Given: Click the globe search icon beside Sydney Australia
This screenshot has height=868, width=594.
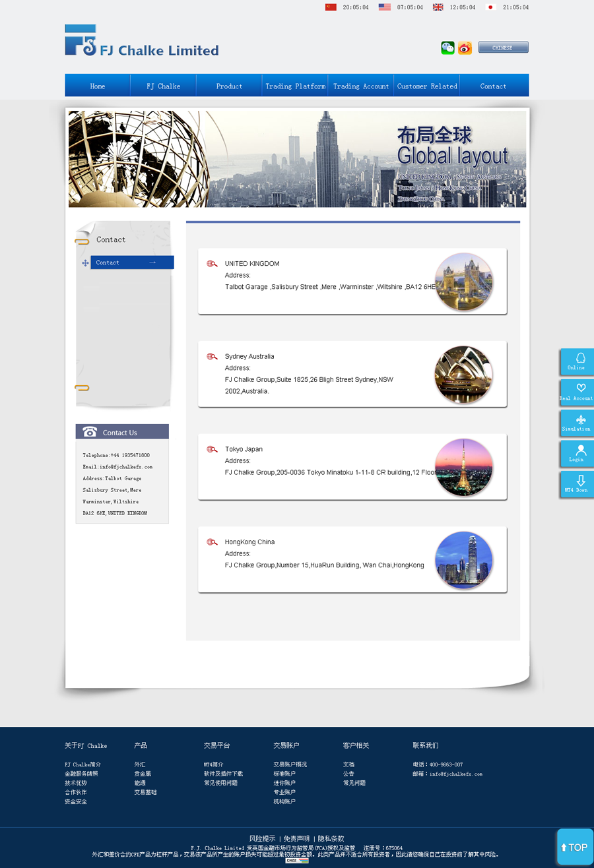Looking at the screenshot, I should point(212,357).
